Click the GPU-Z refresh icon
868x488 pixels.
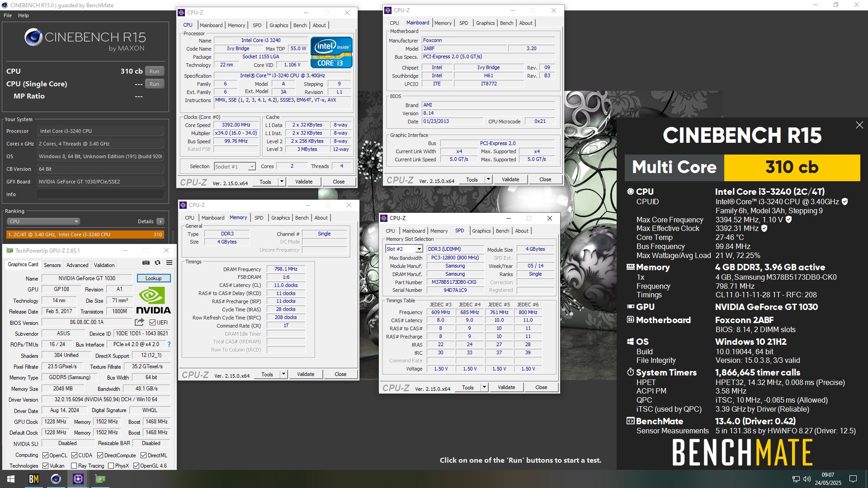tap(157, 263)
